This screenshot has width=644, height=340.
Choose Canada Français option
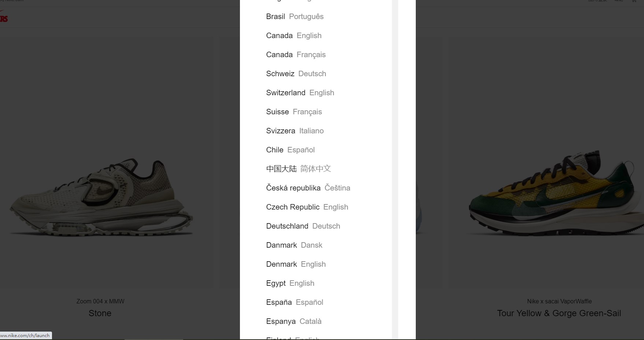296,55
